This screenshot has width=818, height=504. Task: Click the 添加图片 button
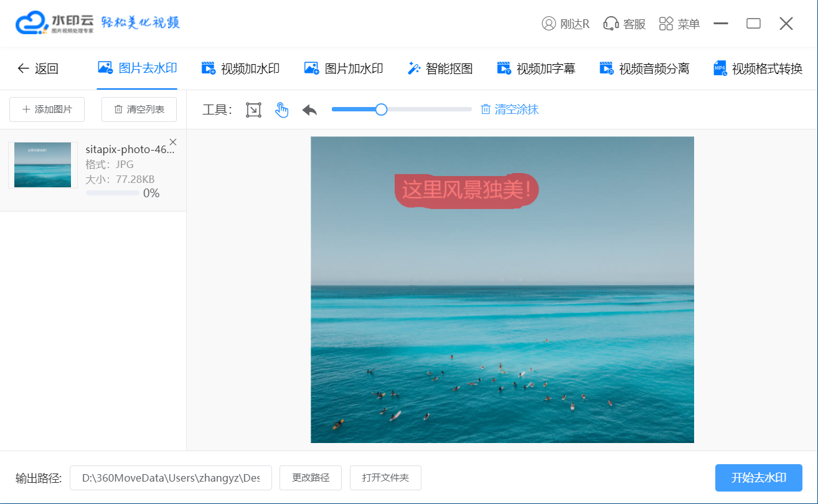click(47, 110)
